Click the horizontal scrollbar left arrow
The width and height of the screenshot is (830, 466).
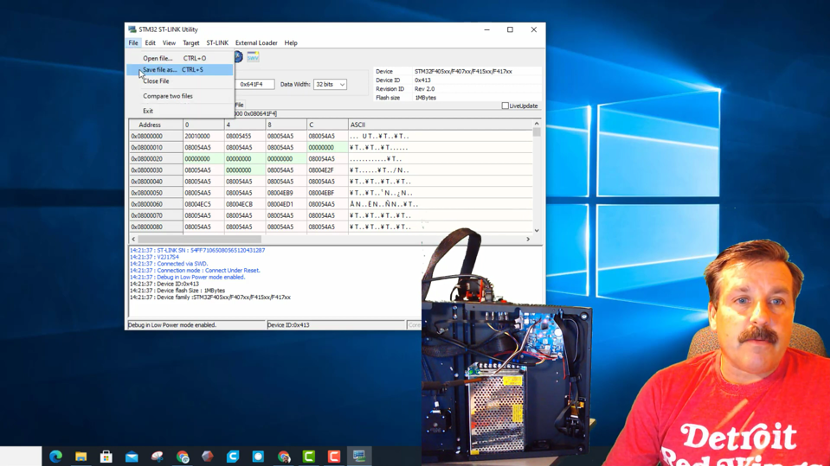[133, 239]
